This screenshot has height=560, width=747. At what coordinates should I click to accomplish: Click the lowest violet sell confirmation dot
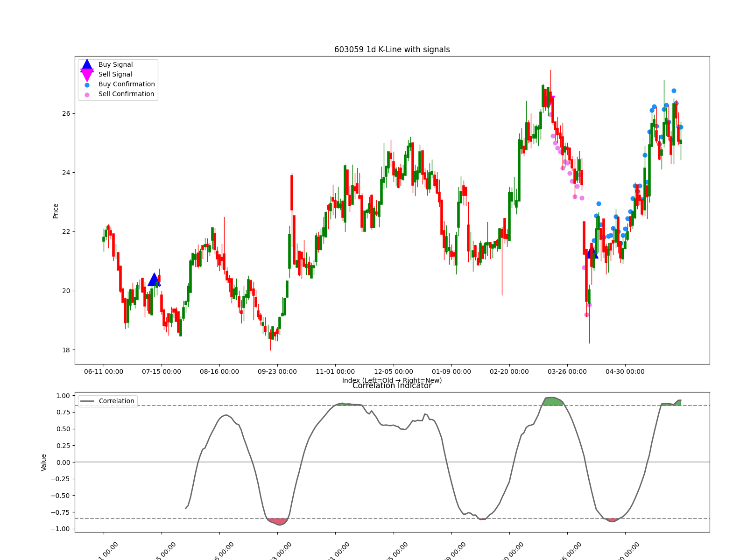586,315
